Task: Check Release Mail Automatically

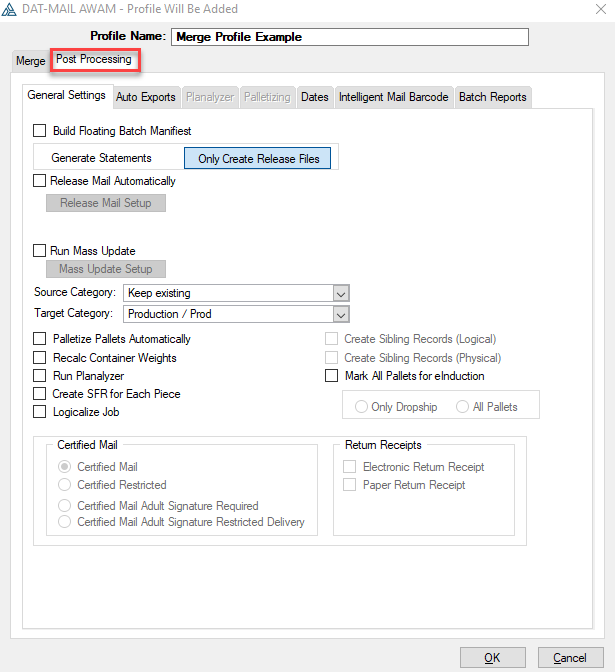Action: [40, 181]
